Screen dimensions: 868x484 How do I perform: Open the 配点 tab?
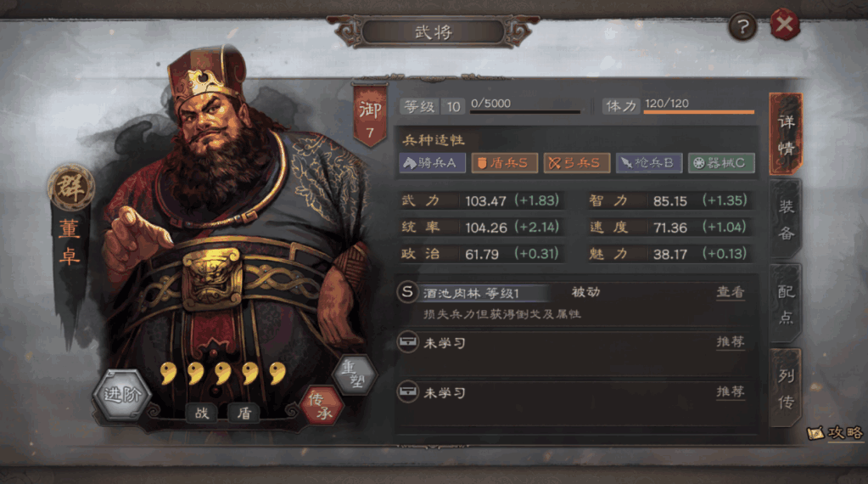pos(786,304)
